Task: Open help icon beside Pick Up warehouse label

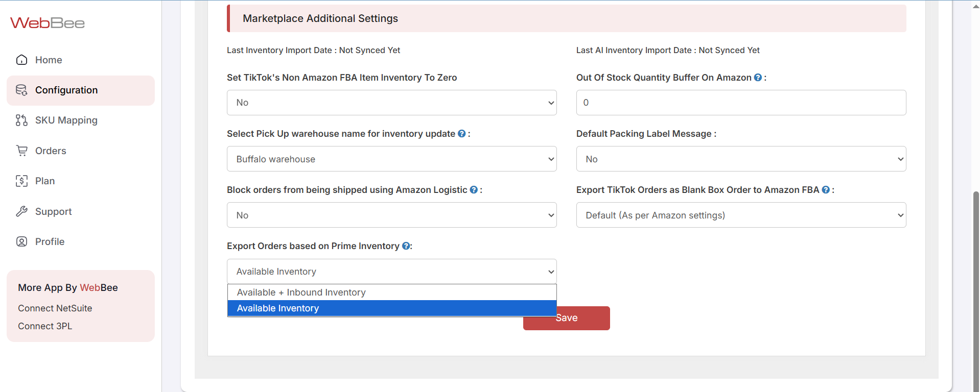Action: click(461, 134)
